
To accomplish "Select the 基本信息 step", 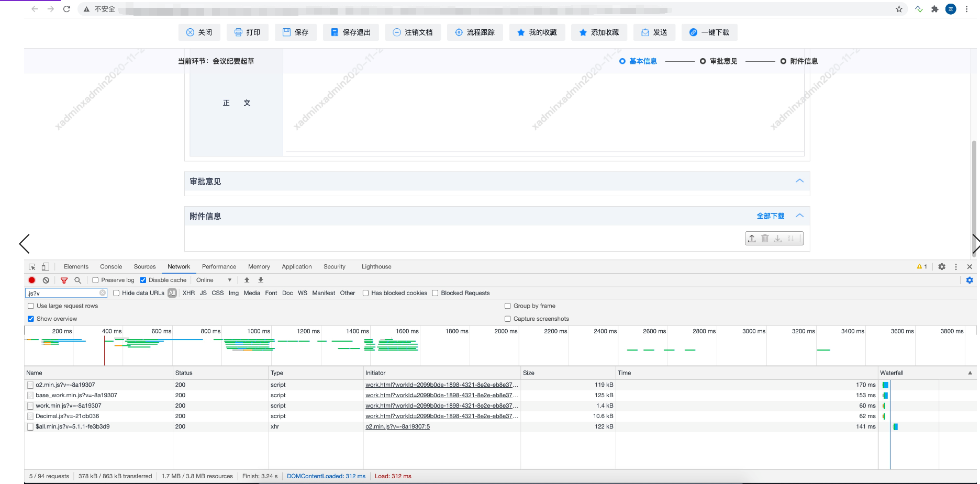I will (x=638, y=61).
